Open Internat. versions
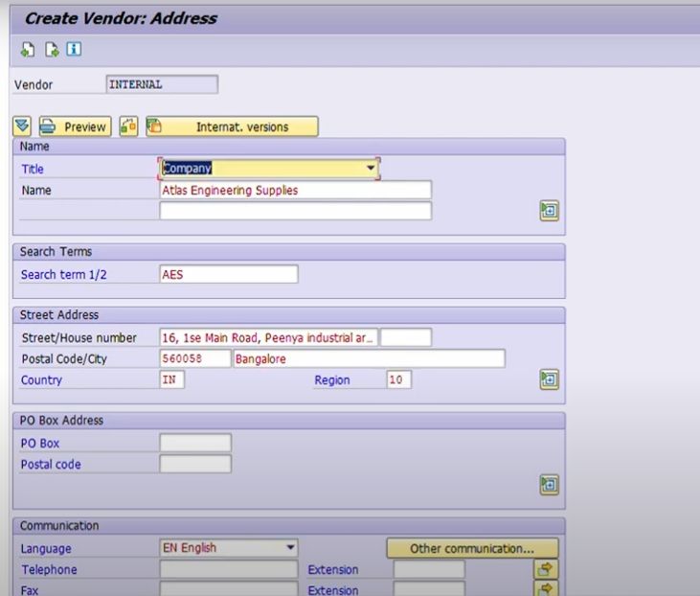This screenshot has width=700, height=596. tap(232, 126)
